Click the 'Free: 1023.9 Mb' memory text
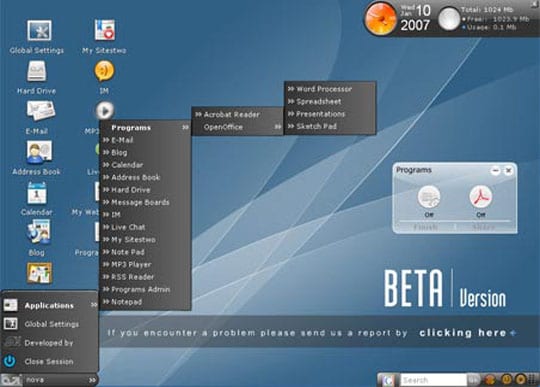The height and width of the screenshot is (387, 540). point(497,19)
